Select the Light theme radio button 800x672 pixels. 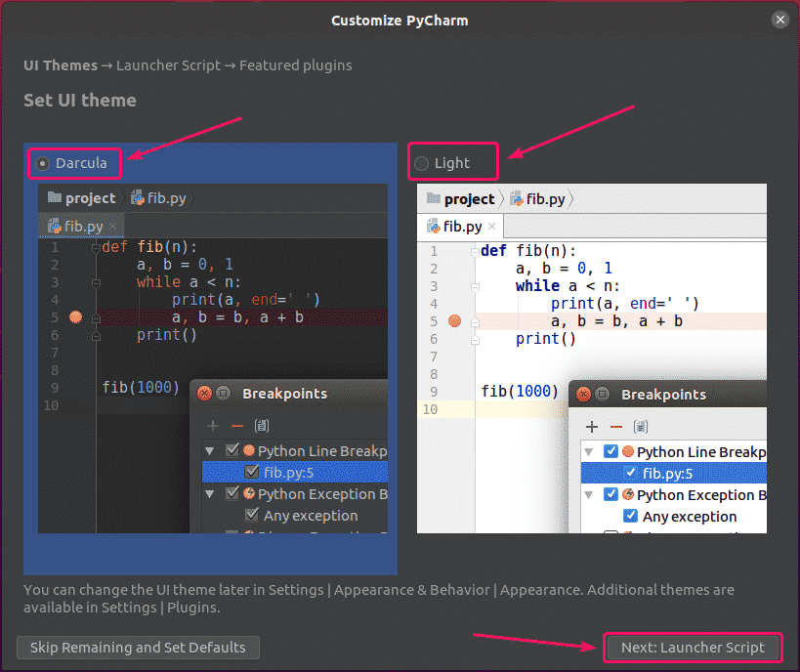tap(421, 163)
